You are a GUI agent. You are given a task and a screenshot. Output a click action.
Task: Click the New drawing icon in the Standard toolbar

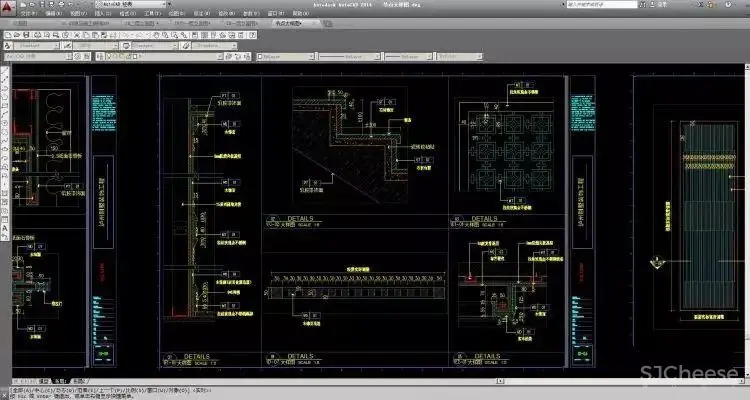click(x=6, y=33)
